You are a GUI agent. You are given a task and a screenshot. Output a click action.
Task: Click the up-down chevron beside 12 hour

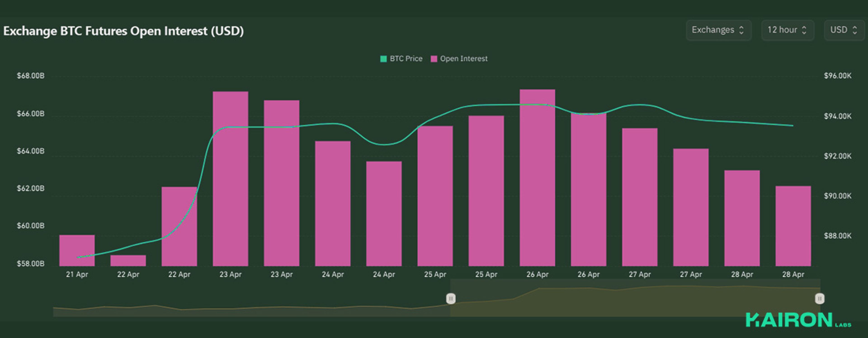click(x=804, y=30)
